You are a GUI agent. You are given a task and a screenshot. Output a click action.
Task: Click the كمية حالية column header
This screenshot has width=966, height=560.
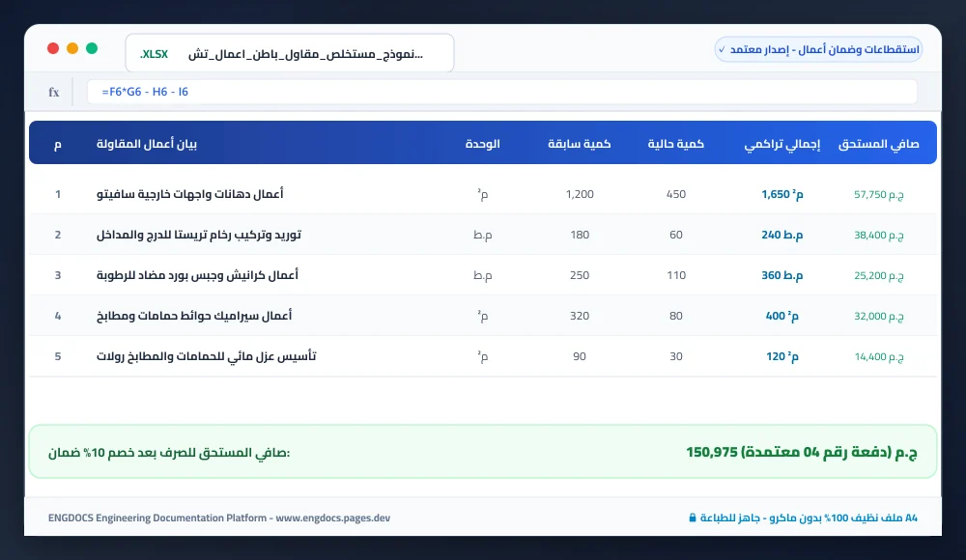click(676, 144)
